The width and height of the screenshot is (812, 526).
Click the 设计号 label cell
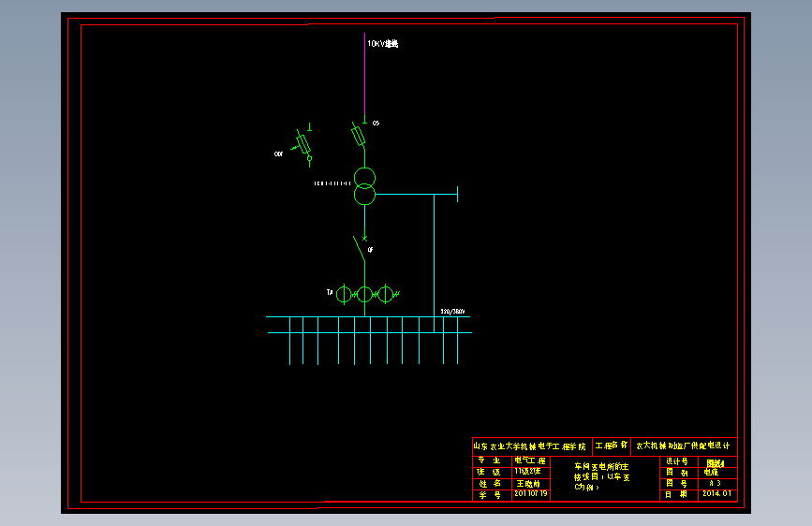tap(678, 461)
